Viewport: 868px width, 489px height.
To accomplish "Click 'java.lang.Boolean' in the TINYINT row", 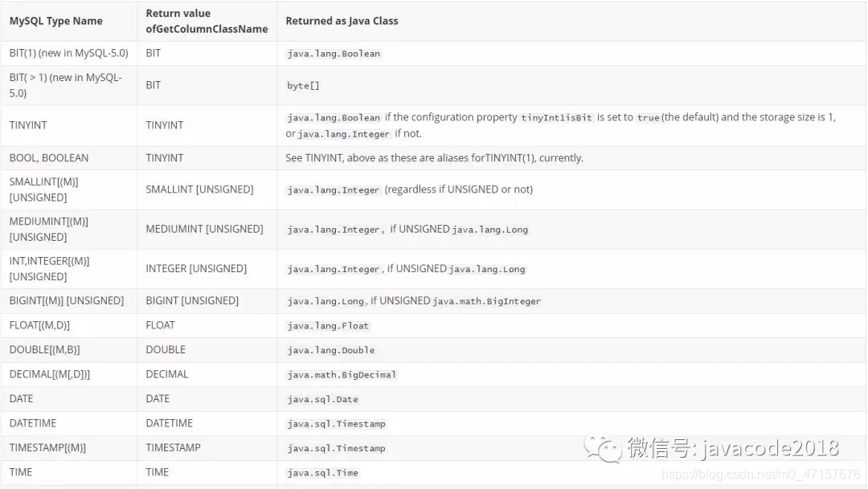I will click(334, 118).
